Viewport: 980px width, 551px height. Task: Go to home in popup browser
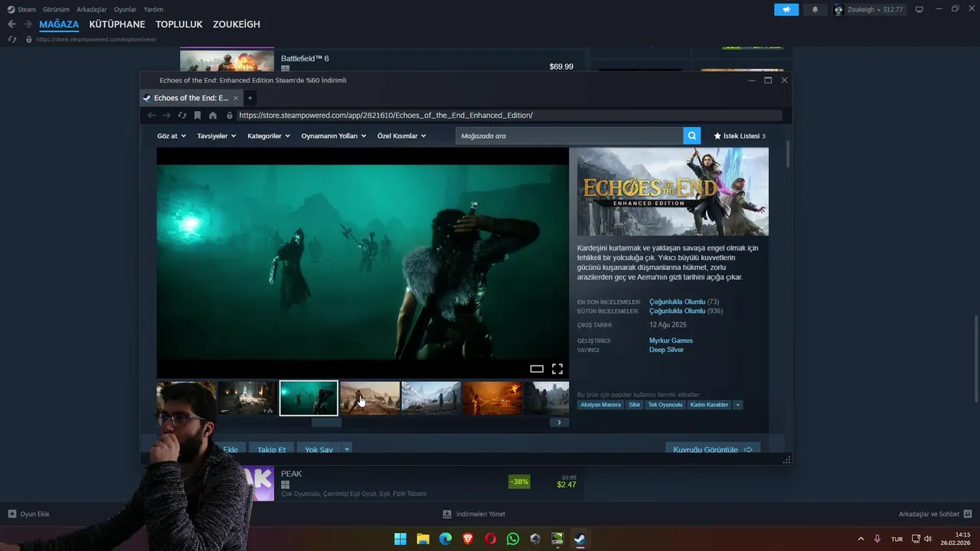click(213, 116)
